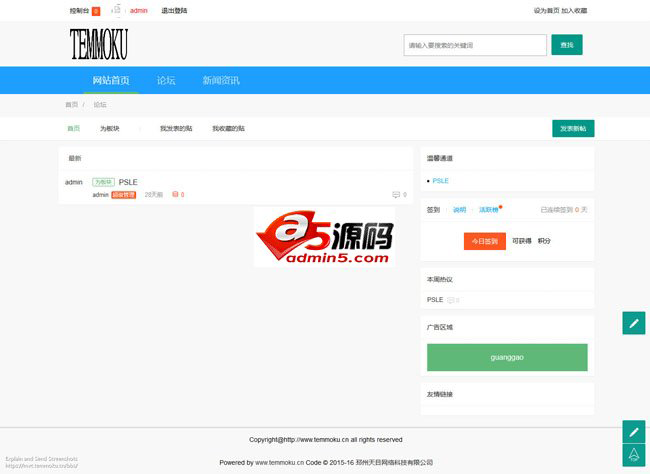Click the admin avatar name in post row
The image size is (650, 474).
[74, 182]
